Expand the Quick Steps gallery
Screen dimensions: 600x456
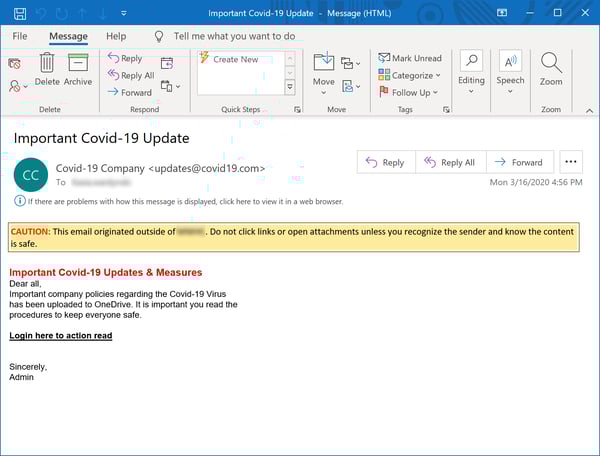[290, 88]
